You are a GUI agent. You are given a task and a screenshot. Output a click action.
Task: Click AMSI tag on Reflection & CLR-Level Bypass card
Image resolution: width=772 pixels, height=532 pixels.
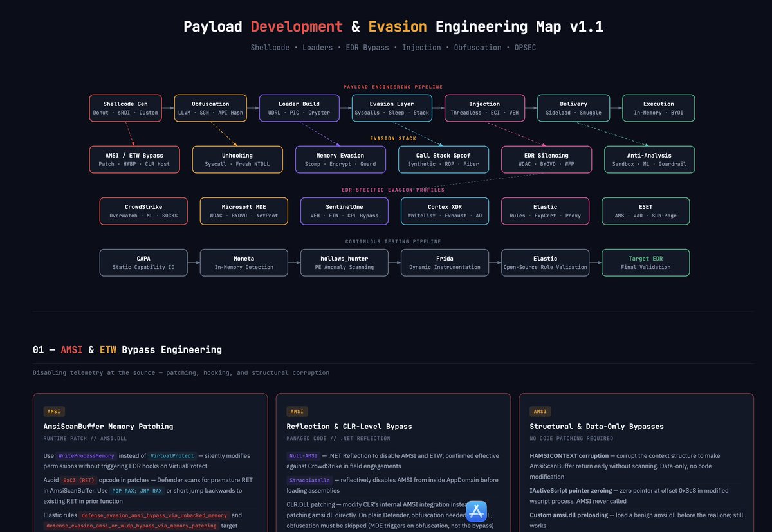(297, 412)
